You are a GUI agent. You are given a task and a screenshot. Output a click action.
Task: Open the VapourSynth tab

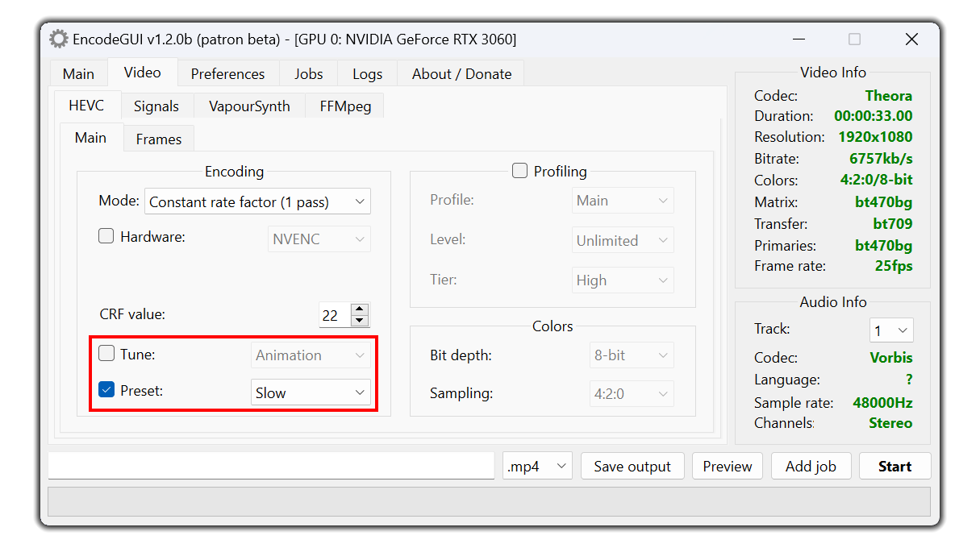[249, 106]
